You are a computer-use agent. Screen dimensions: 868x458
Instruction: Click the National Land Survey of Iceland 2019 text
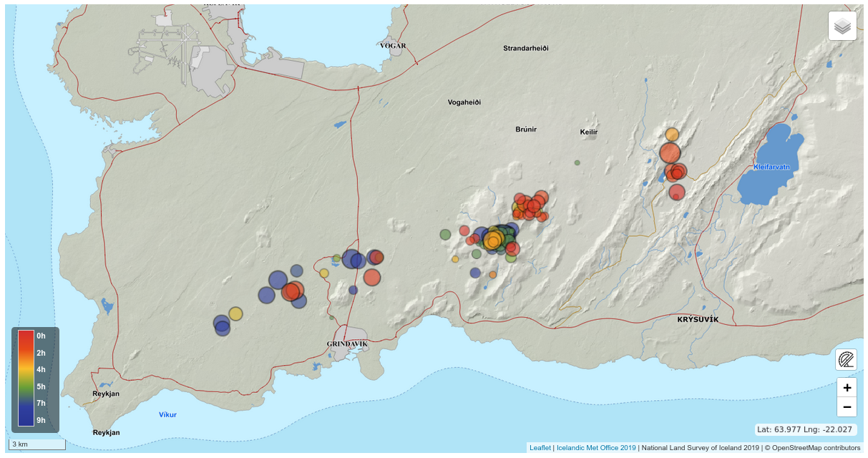click(700, 448)
